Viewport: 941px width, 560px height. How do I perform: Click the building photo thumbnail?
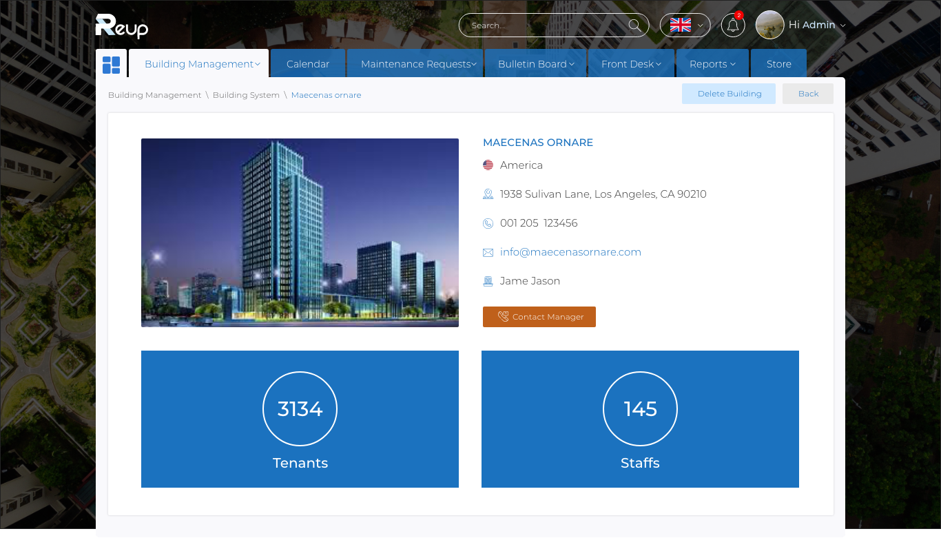pos(300,233)
